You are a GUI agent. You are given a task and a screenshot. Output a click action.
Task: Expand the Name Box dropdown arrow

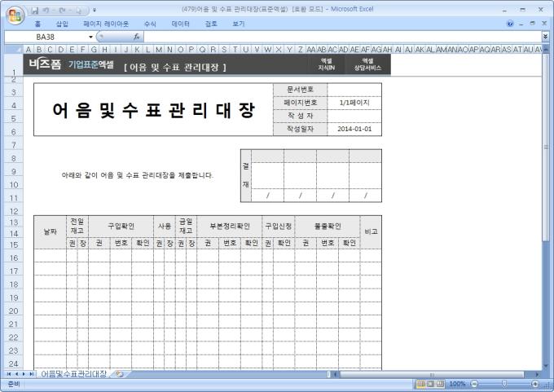[90, 37]
